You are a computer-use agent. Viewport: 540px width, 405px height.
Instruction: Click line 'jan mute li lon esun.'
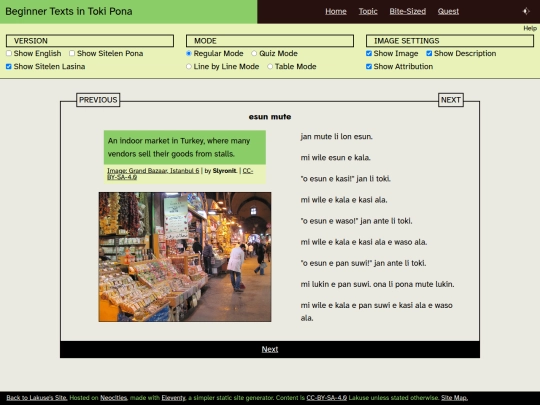[336, 137]
